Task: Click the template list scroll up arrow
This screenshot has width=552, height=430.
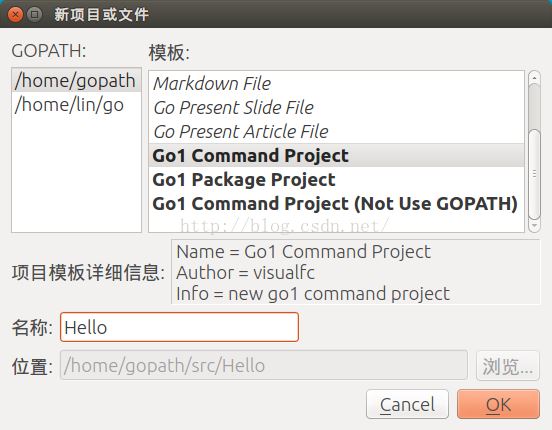Action: coord(534,77)
